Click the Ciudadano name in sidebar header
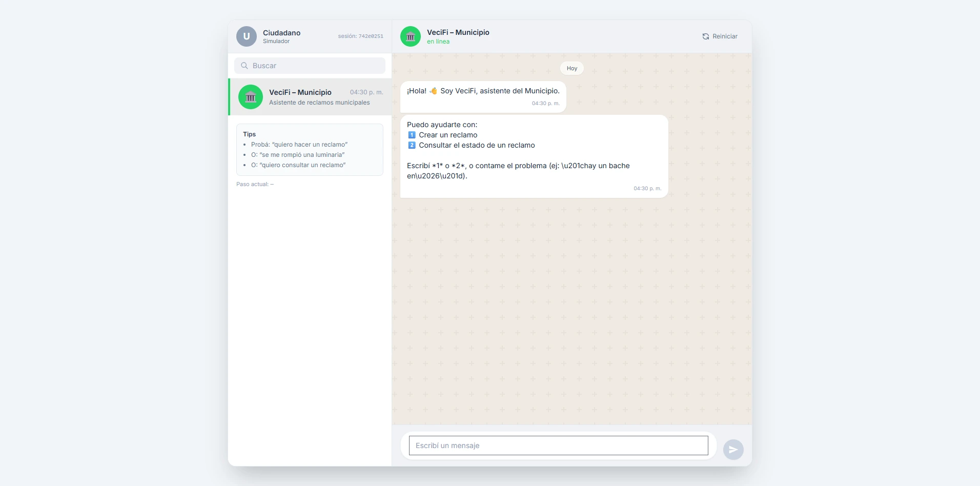 (x=281, y=33)
